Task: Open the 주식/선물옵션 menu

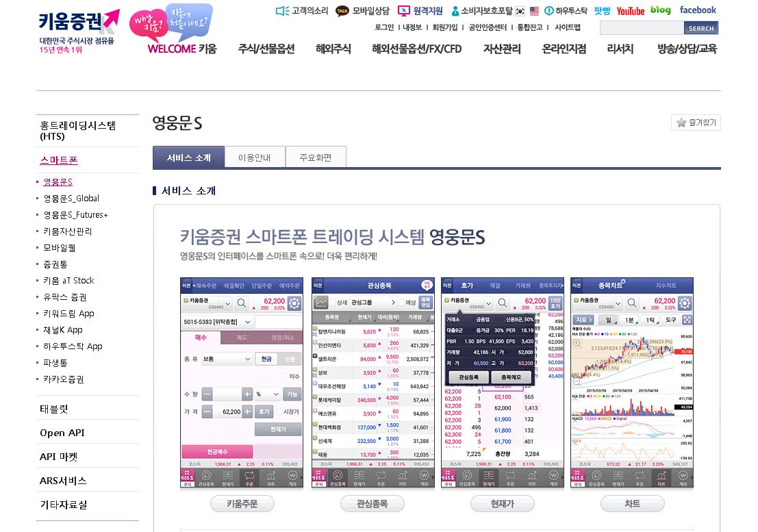Action: coord(266,49)
